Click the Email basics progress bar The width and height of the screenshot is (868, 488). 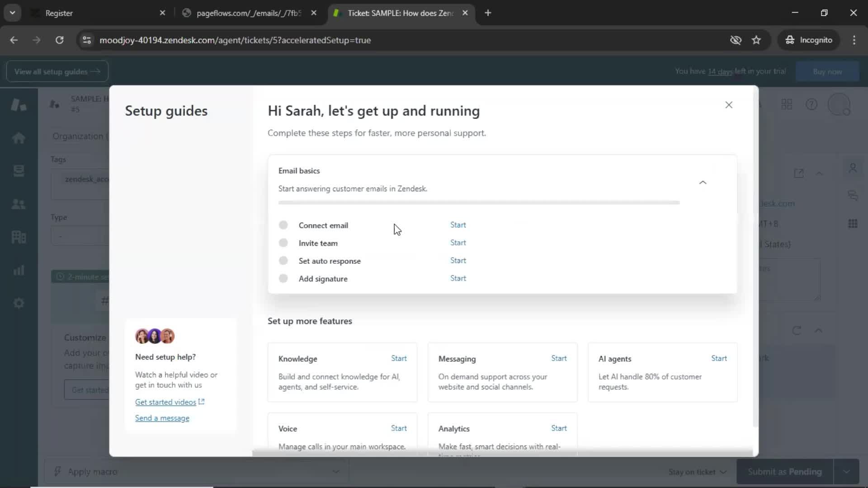click(x=479, y=203)
